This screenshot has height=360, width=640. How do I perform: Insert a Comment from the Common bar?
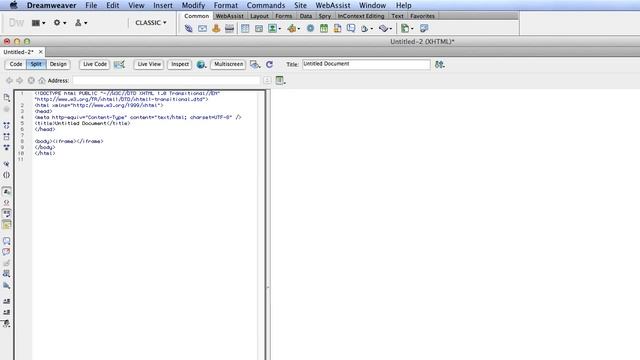[x=351, y=29]
